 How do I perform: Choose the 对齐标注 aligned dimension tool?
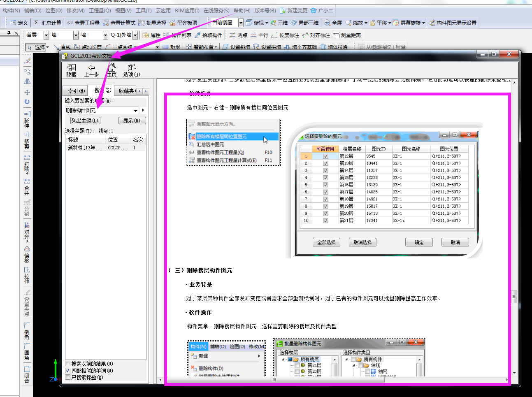pyautogui.click(x=316, y=35)
